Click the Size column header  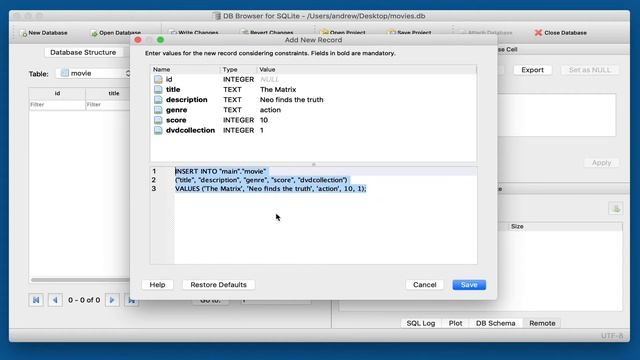tap(565, 226)
